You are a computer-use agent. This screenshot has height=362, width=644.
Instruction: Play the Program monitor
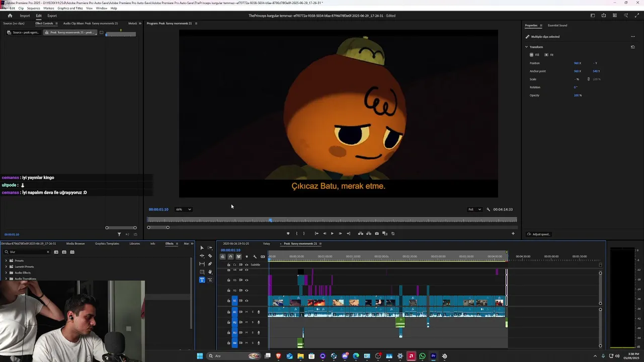tap(332, 233)
